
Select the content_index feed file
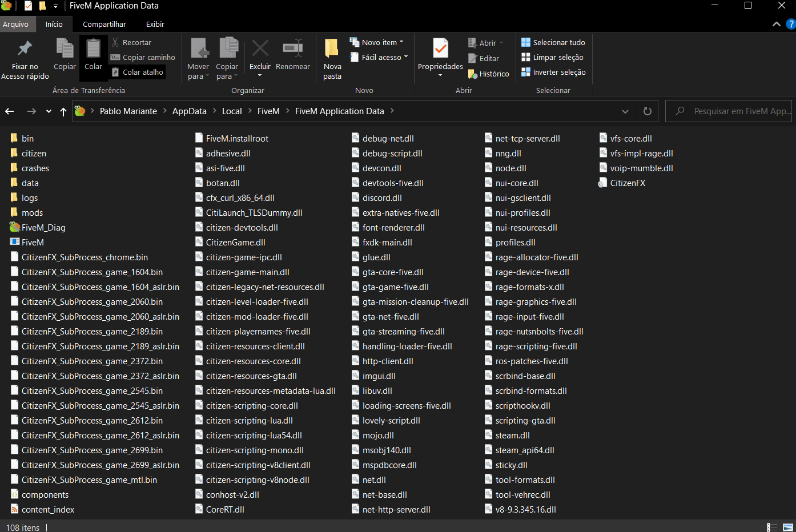point(42,509)
